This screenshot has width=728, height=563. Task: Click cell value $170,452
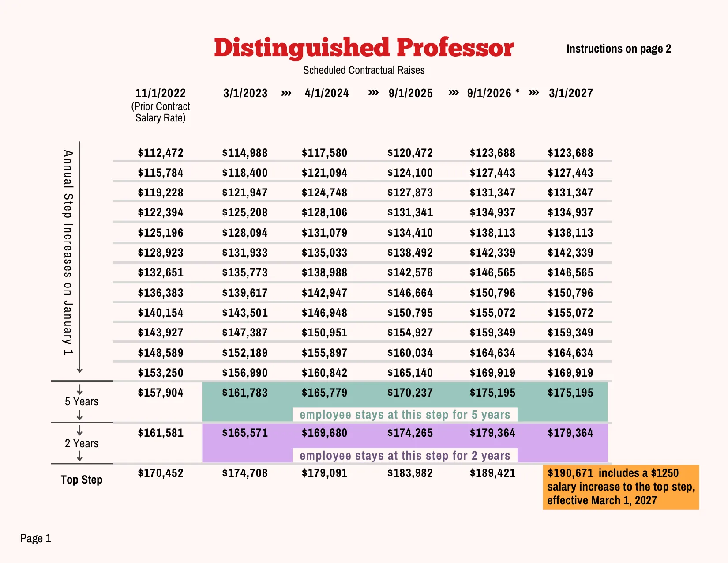coord(161,473)
